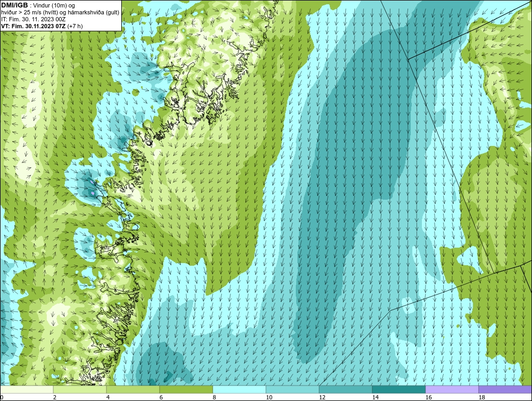Click the 16–18 m/s lavender legend swatch
This screenshot has width=532, height=401.
coord(452,389)
